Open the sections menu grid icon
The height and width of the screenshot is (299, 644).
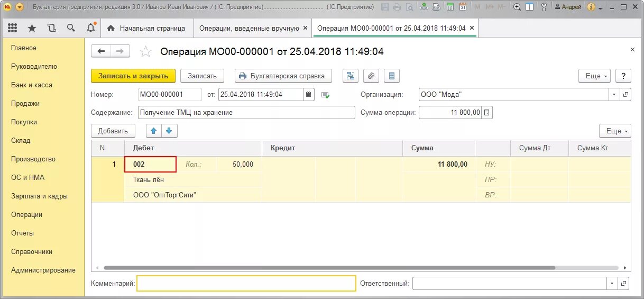[12, 28]
